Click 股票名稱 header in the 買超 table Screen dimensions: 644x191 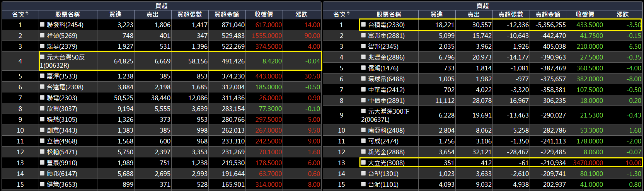[68, 14]
